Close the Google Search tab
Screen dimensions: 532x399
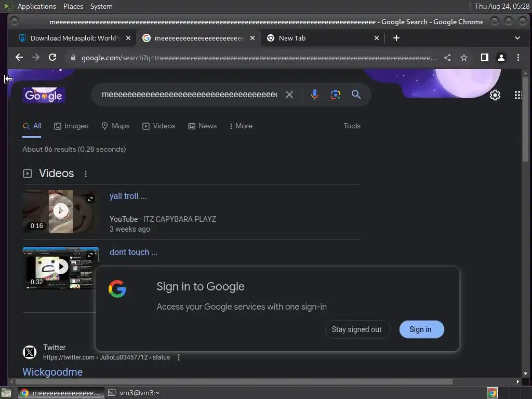pyautogui.click(x=252, y=38)
